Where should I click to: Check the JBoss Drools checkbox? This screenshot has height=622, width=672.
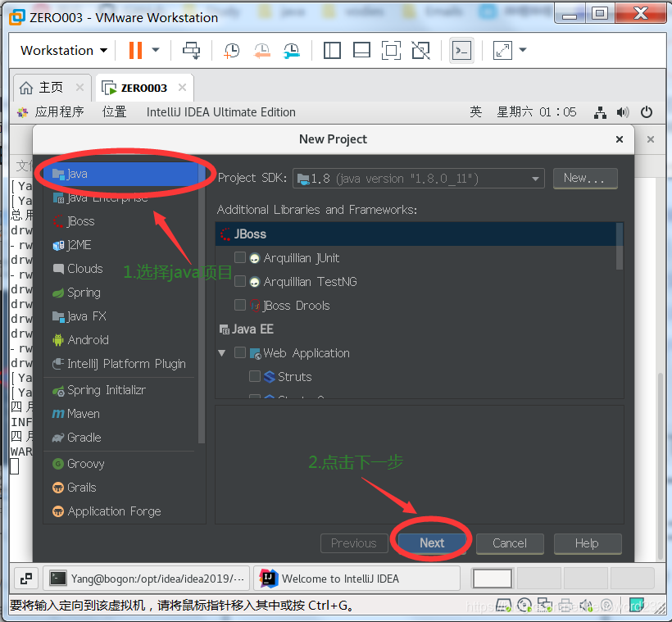click(x=240, y=305)
